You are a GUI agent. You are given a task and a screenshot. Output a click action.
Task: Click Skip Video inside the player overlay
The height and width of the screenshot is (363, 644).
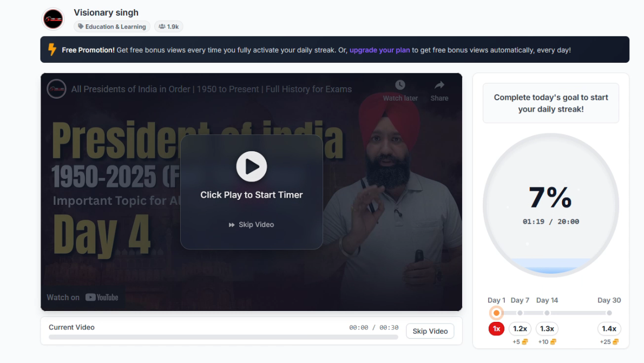pyautogui.click(x=252, y=225)
